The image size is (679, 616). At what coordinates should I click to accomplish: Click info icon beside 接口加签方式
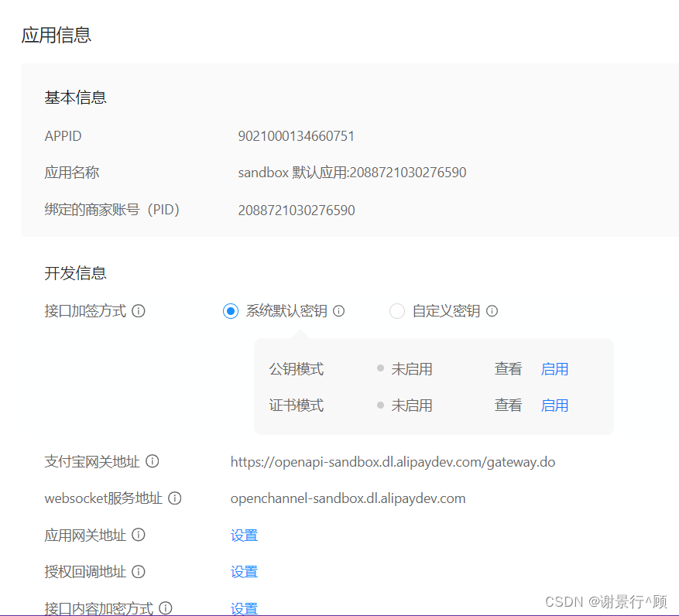click(x=138, y=311)
